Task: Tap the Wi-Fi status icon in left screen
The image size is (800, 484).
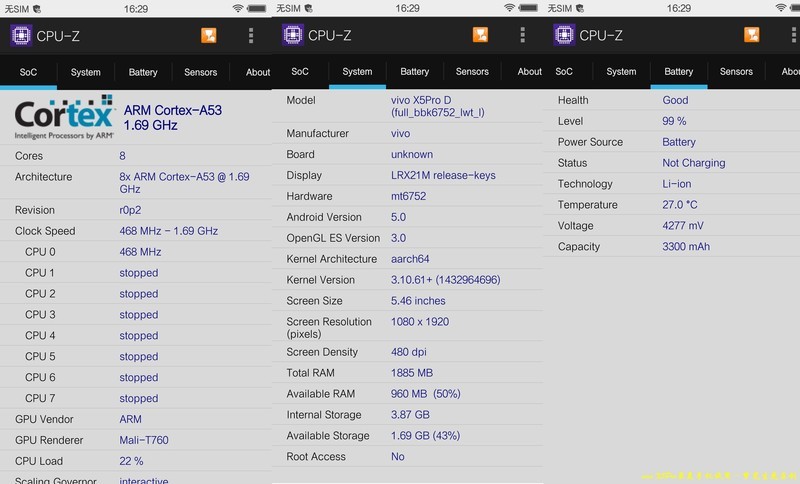Action: pos(237,8)
